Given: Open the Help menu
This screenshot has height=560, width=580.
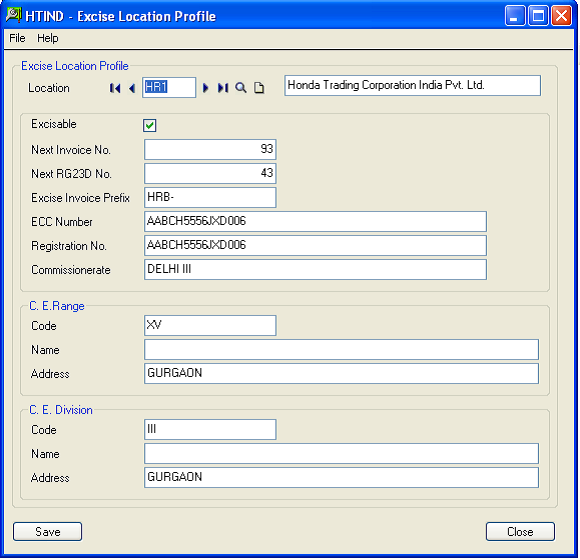Looking at the screenshot, I should 48,38.
